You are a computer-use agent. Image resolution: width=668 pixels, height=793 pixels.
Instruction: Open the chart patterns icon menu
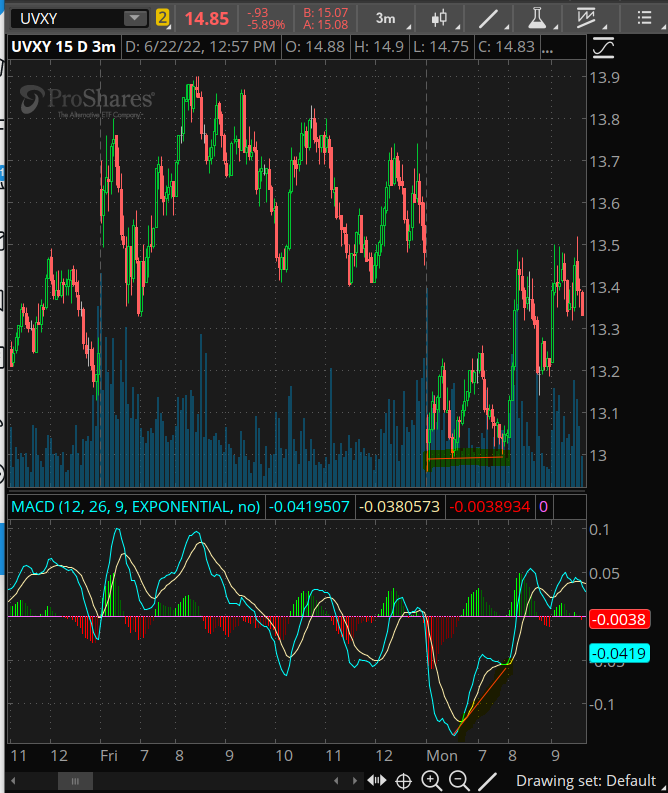[589, 19]
